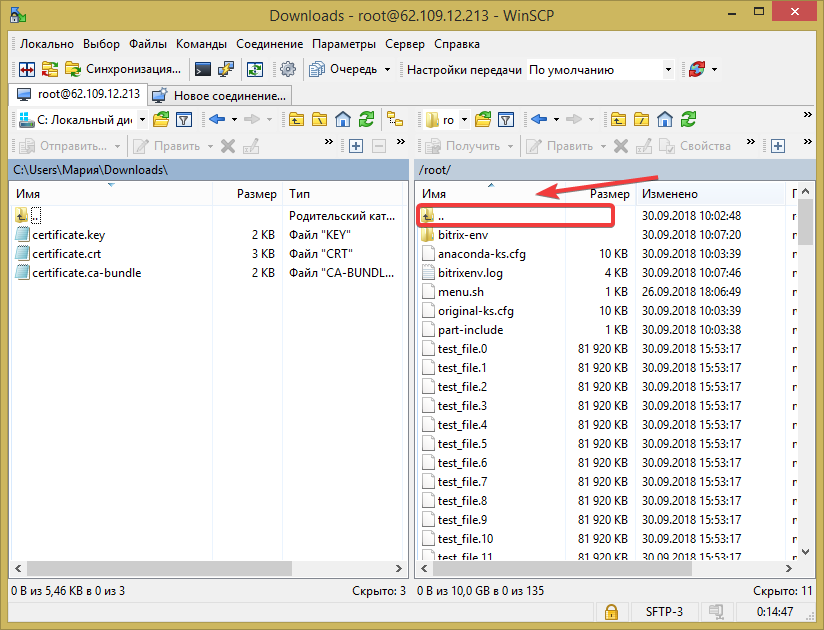Screen dimensions: 824x630
Task: Click the open directory icon in local panel
Action: pos(161,120)
